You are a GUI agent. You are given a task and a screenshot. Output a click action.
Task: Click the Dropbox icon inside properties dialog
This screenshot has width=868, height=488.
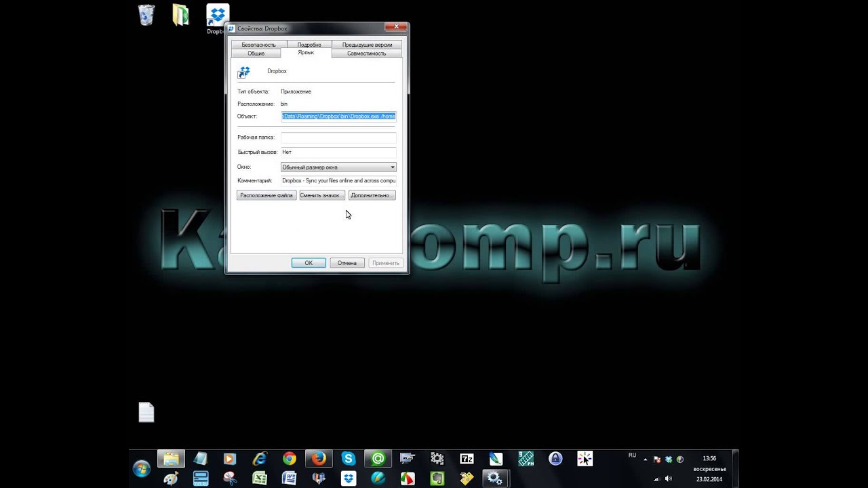(244, 71)
